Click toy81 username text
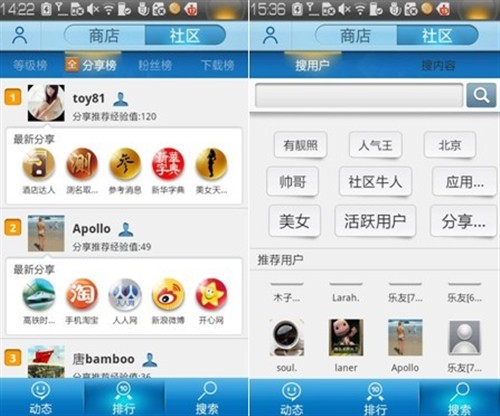The width and height of the screenshot is (500, 416). tap(89, 99)
